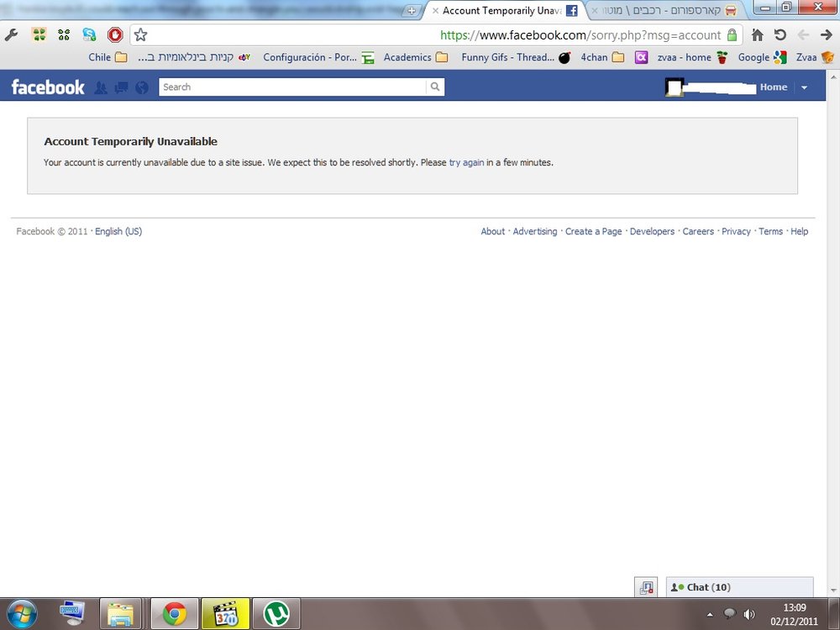Expand the account dropdown arrow beside Home

pos(804,87)
